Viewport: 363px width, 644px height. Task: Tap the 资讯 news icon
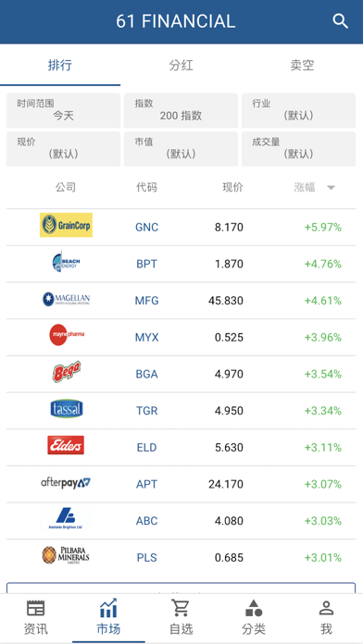coord(36,608)
